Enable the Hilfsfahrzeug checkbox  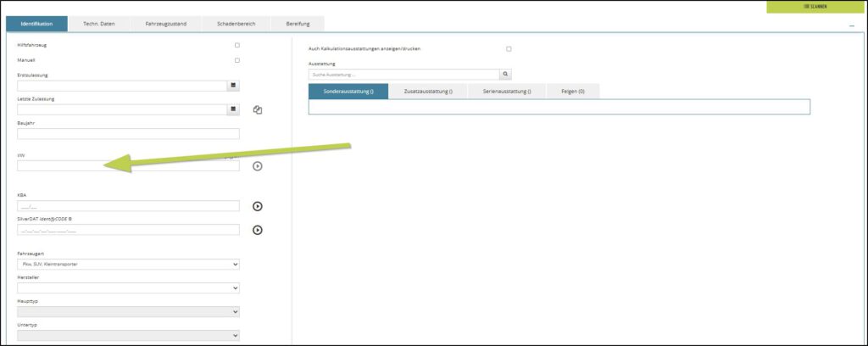pyautogui.click(x=237, y=45)
